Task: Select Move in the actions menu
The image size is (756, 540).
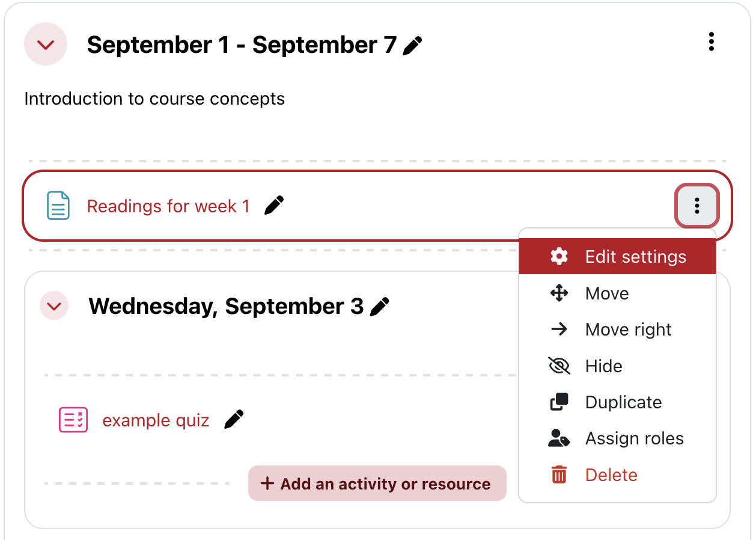Action: click(x=607, y=293)
